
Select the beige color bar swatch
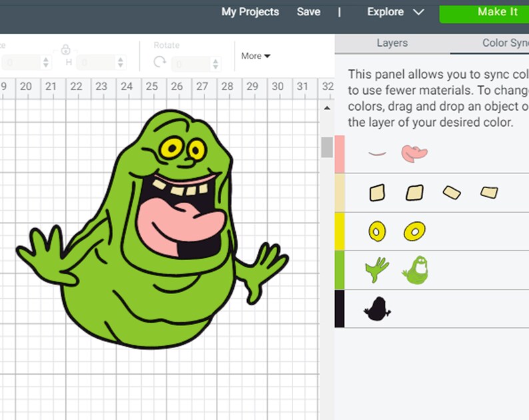[x=340, y=193]
